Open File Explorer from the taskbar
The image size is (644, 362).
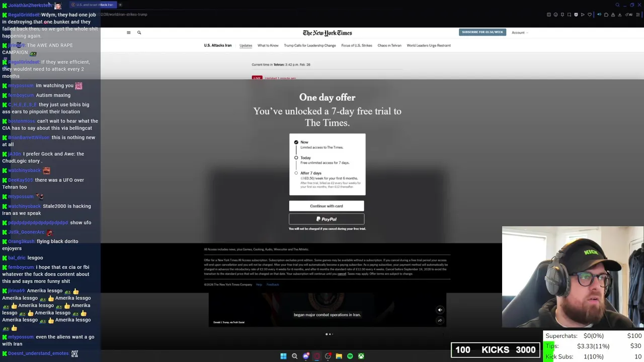(x=339, y=356)
